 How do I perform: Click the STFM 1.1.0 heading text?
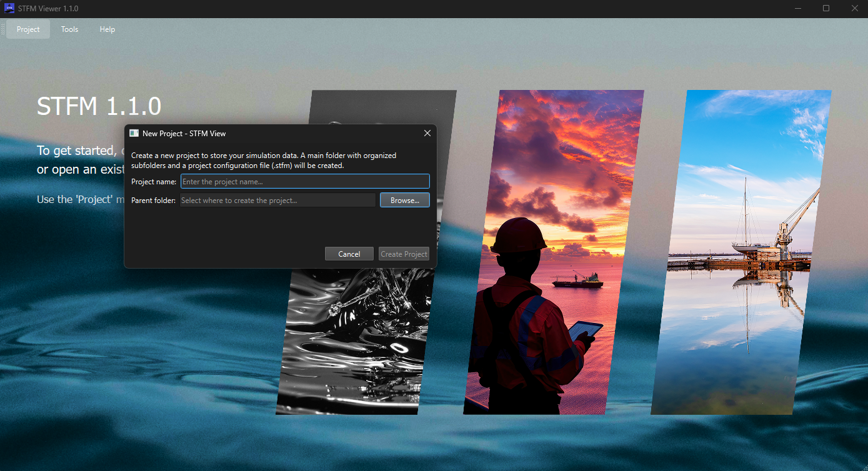pyautogui.click(x=99, y=106)
